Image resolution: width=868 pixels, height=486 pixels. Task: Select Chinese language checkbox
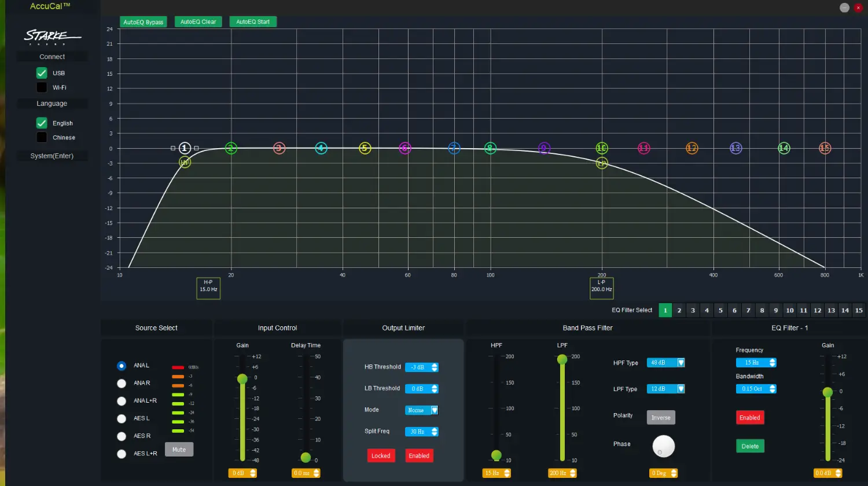click(x=42, y=138)
